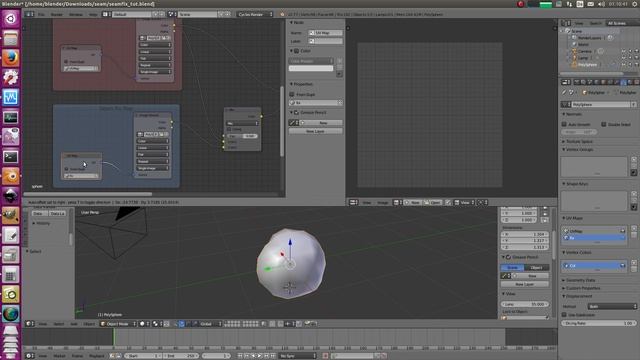Screen dimensions: 640x360
Task: Click the material properties tab icon
Action: click(x=630, y=82)
